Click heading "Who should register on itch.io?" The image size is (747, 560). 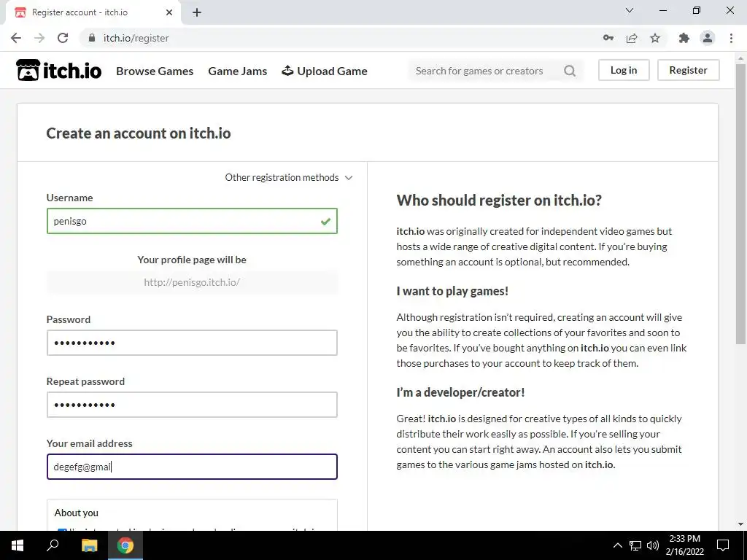click(x=499, y=200)
